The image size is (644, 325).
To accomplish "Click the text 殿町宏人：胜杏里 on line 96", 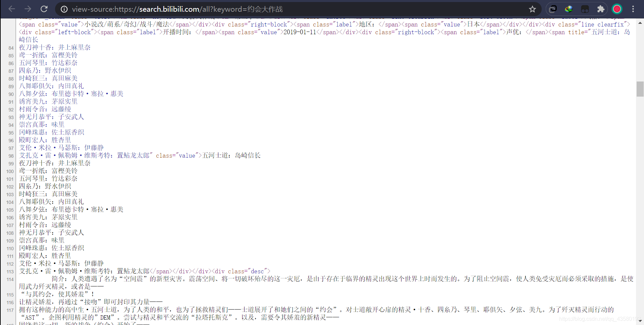I will pos(45,140).
